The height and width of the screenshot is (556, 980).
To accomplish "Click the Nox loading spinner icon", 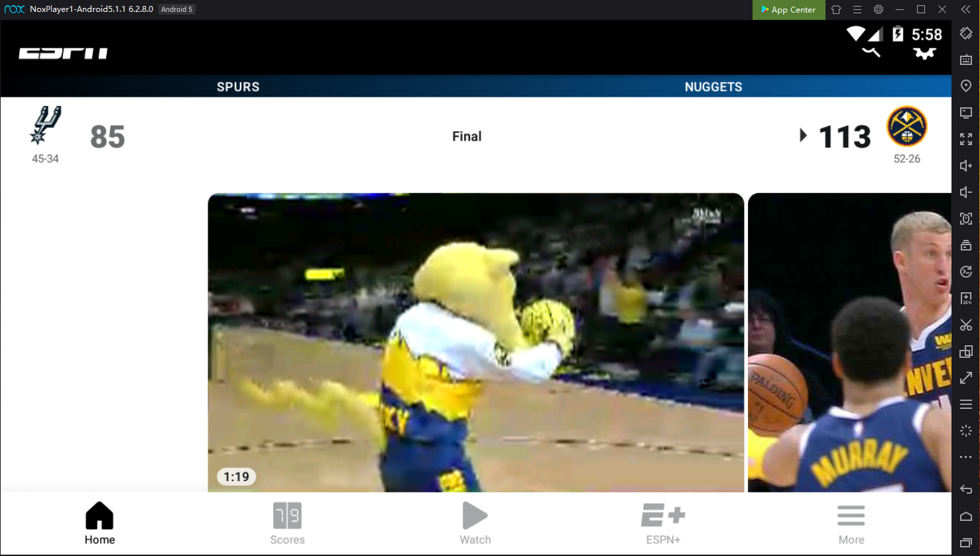I will (x=966, y=431).
